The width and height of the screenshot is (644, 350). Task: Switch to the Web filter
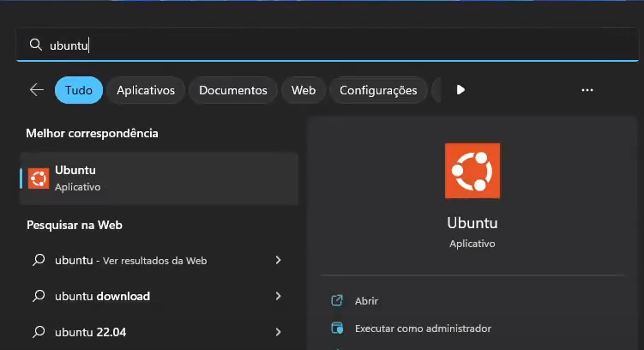pos(304,90)
